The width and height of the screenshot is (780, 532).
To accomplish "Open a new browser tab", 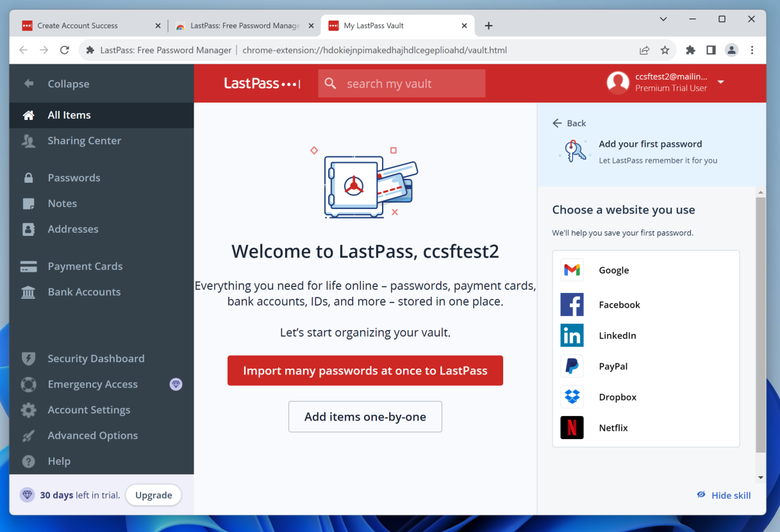I will coord(488,26).
